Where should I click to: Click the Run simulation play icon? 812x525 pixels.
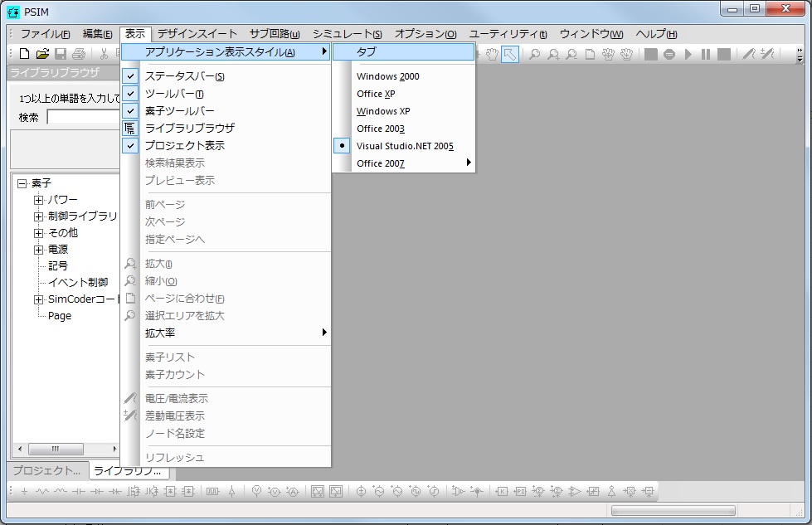(688, 54)
